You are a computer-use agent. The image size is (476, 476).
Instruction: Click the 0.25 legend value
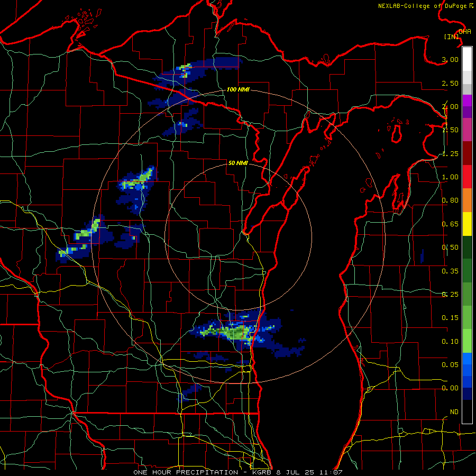[x=450, y=295]
